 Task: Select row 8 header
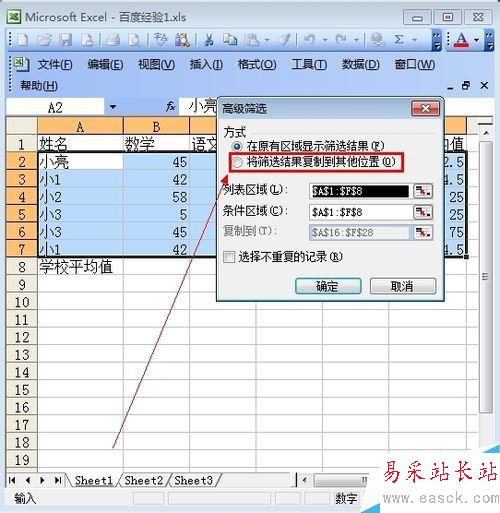click(x=22, y=267)
